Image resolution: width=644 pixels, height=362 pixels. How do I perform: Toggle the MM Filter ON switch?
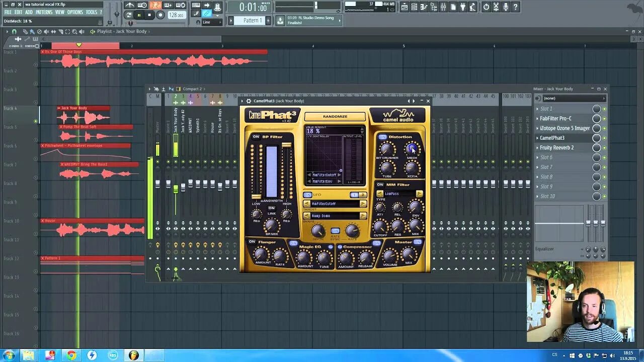click(380, 185)
